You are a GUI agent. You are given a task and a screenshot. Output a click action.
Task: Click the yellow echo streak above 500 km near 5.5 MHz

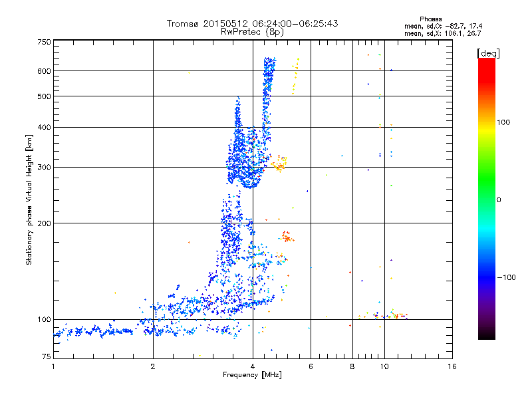tap(295, 76)
